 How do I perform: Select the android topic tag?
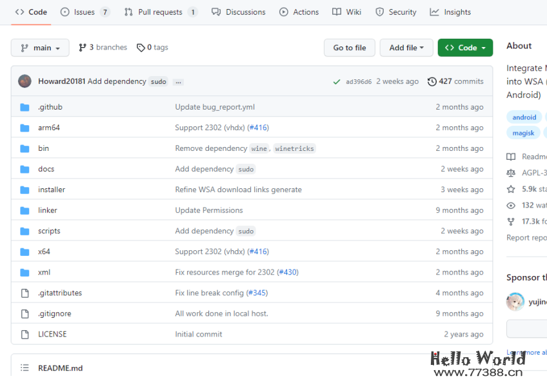(524, 117)
